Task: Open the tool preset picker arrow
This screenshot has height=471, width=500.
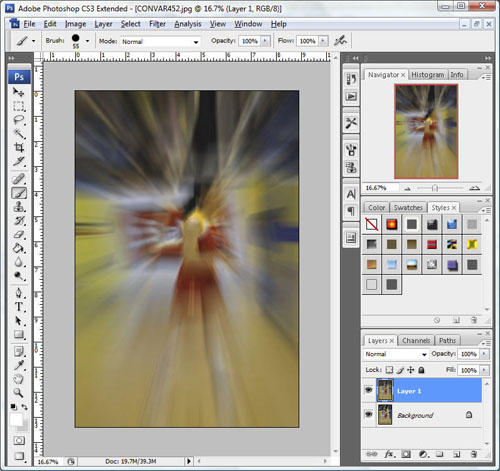Action: click(x=33, y=41)
